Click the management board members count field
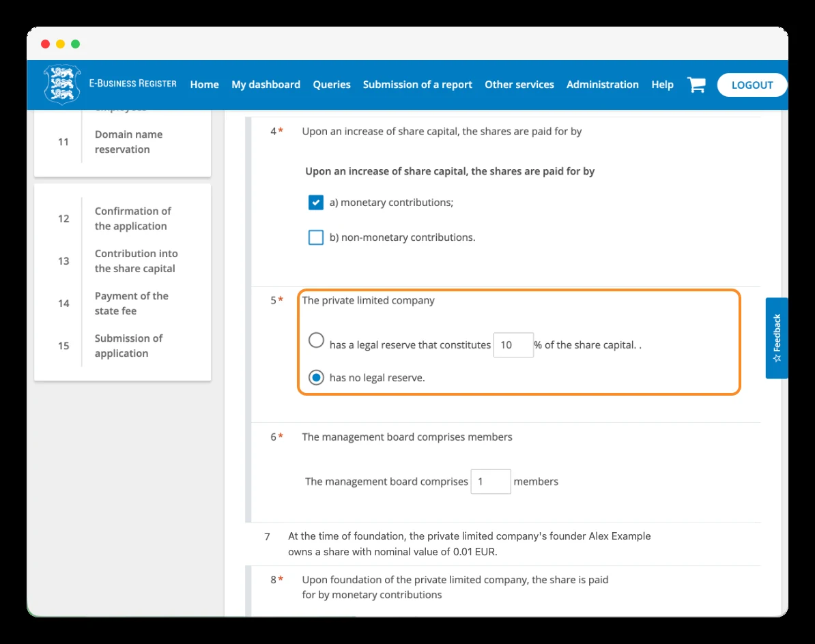 tap(491, 482)
